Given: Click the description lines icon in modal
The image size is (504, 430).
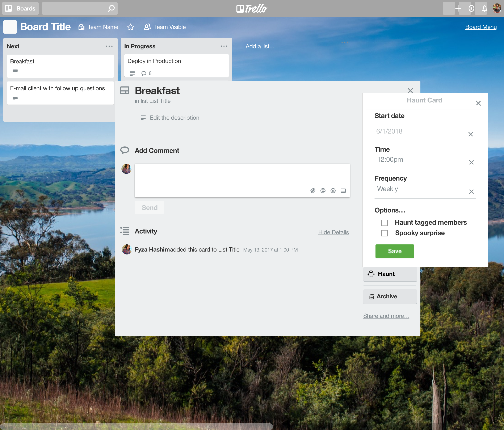Looking at the screenshot, I should [143, 118].
